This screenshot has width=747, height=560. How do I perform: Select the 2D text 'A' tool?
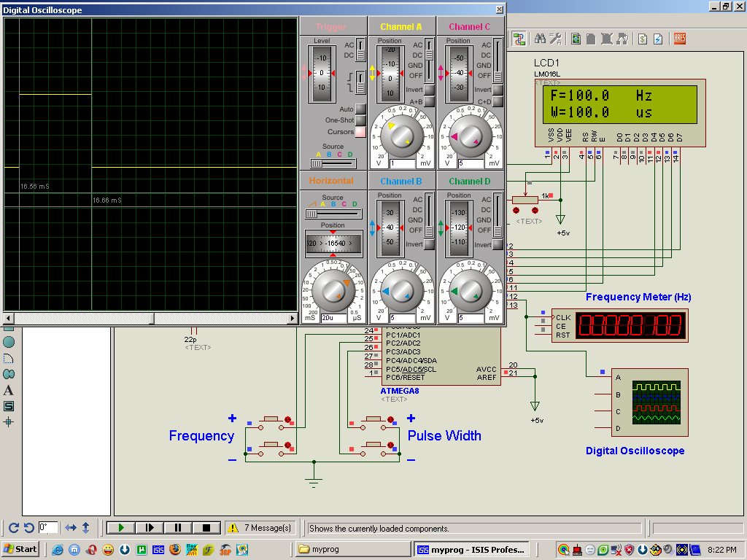click(9, 390)
